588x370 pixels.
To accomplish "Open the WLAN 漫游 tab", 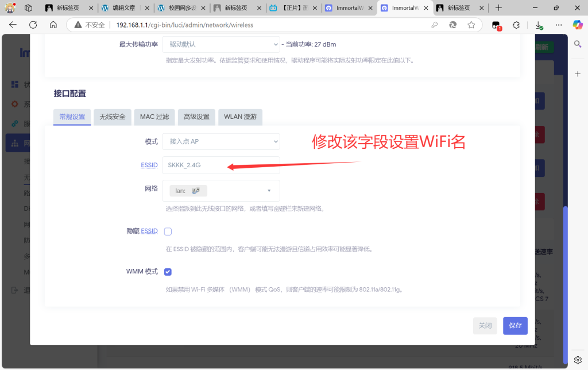I will (x=240, y=117).
